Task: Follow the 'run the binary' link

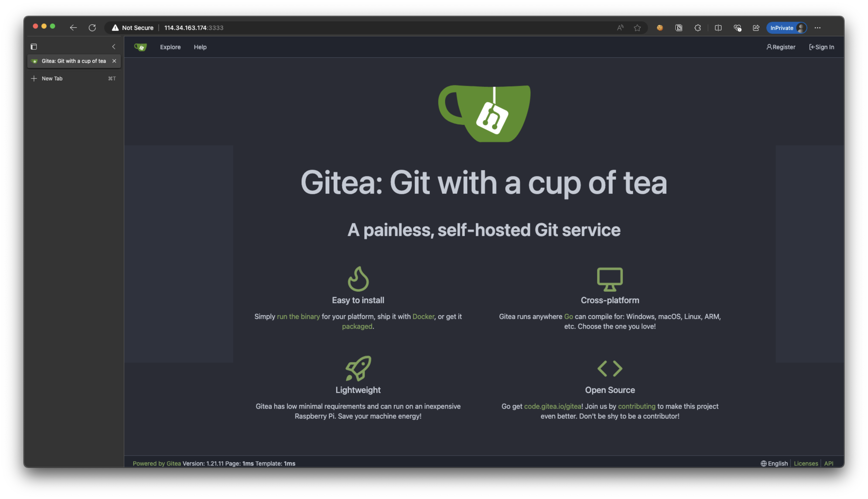Action: coord(298,317)
